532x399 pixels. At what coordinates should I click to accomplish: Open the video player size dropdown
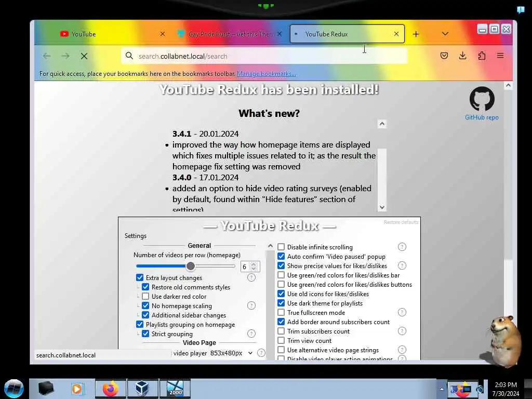[231, 353]
